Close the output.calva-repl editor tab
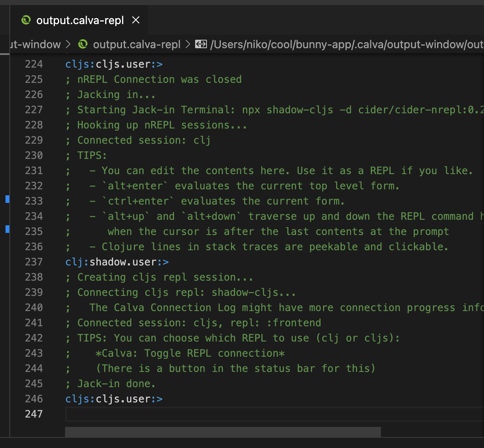This screenshot has height=448, width=484. 136,20
